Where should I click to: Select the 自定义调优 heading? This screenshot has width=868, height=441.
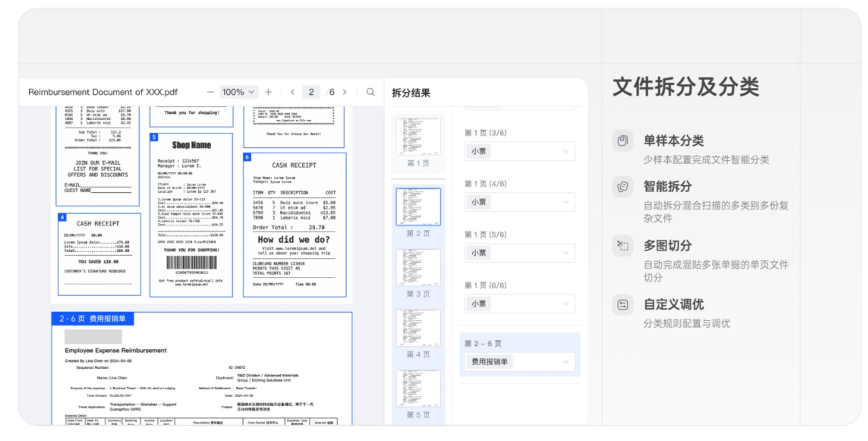(674, 305)
